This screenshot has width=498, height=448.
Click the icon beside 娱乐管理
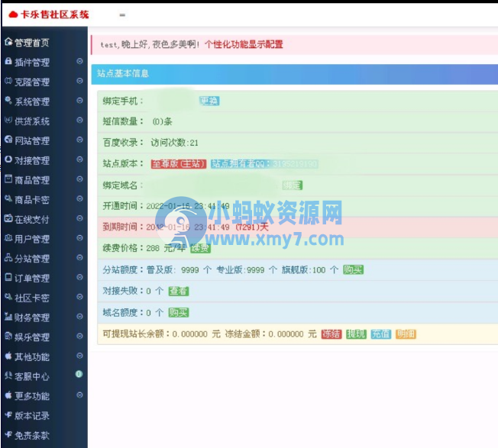[8, 336]
